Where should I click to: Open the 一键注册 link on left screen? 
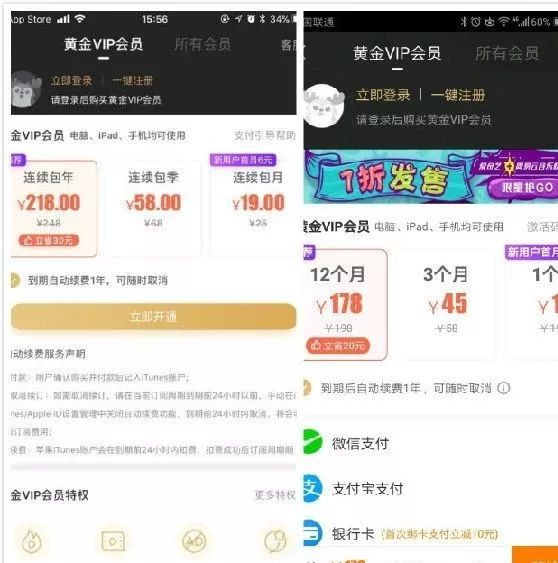pyautogui.click(x=132, y=80)
